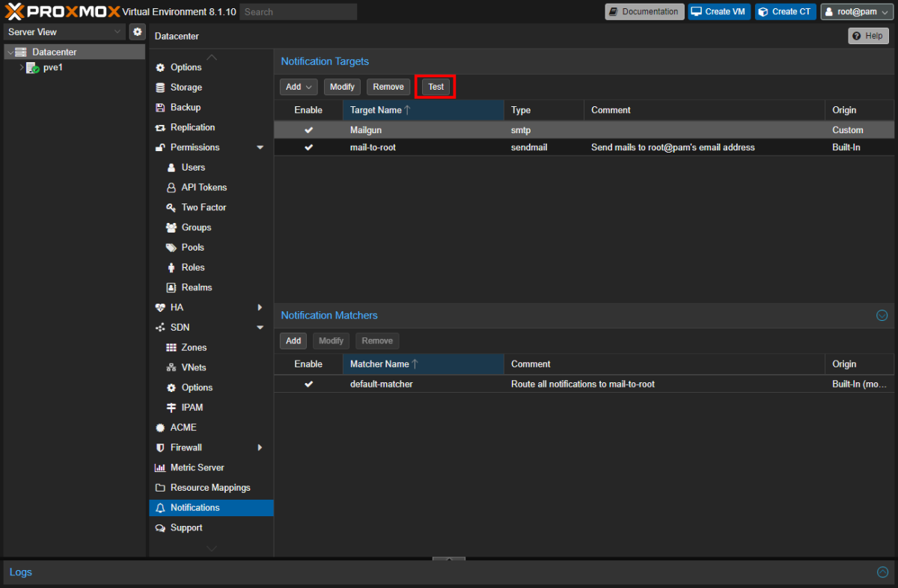Click the top Search field
Screen dimensions: 898x588
[x=299, y=12]
